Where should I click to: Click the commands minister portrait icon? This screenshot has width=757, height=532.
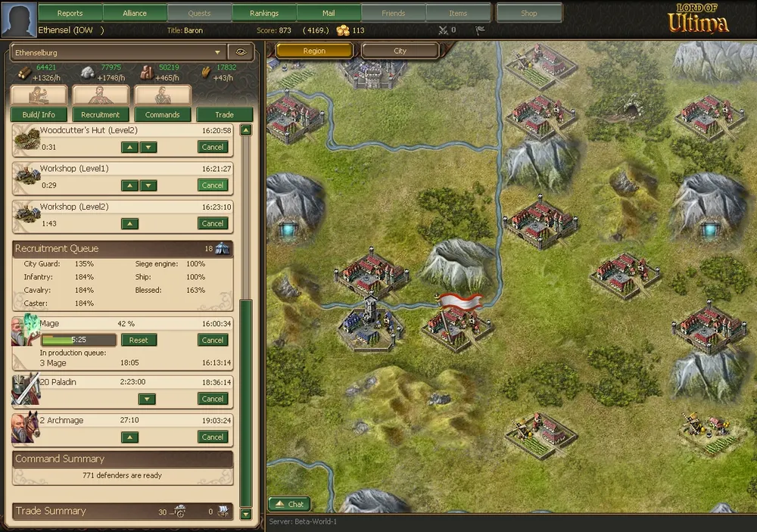[x=163, y=95]
